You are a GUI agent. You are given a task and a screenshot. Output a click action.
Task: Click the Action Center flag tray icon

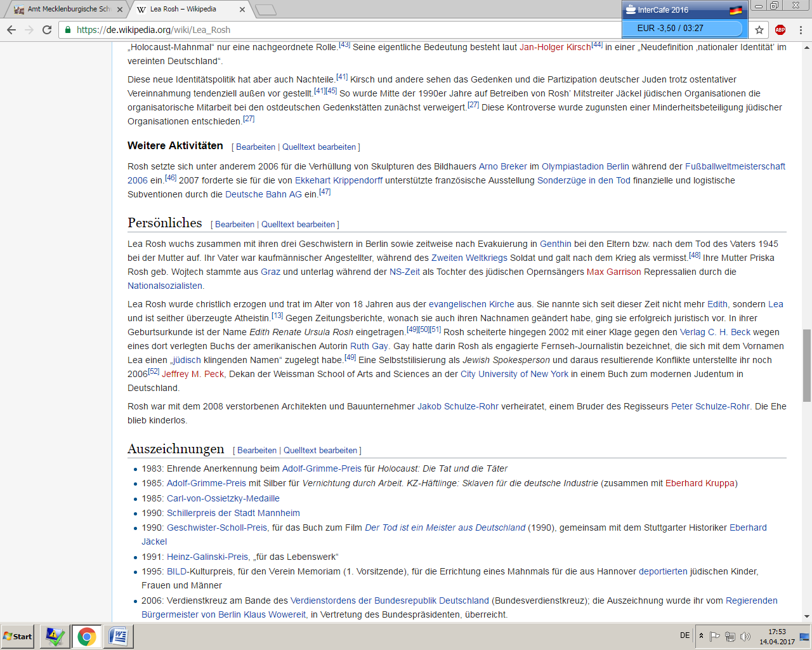(714, 636)
